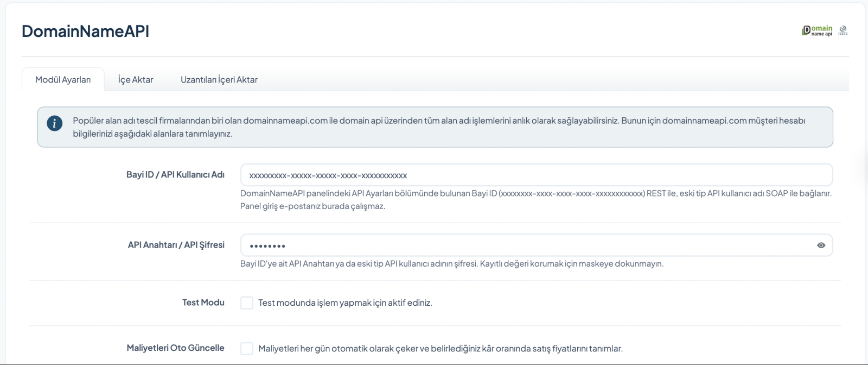Click the API Anahtarı / API Şifresi label
This screenshot has width=868, height=365.
(176, 245)
